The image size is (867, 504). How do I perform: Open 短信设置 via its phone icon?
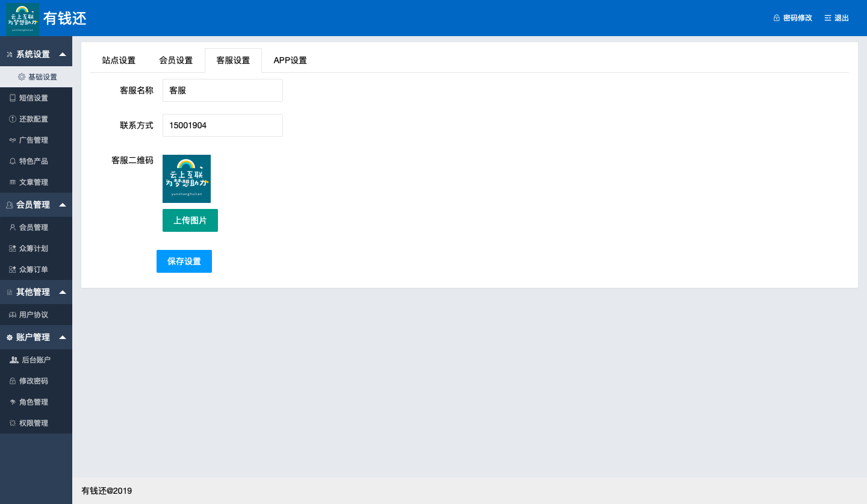coord(13,98)
